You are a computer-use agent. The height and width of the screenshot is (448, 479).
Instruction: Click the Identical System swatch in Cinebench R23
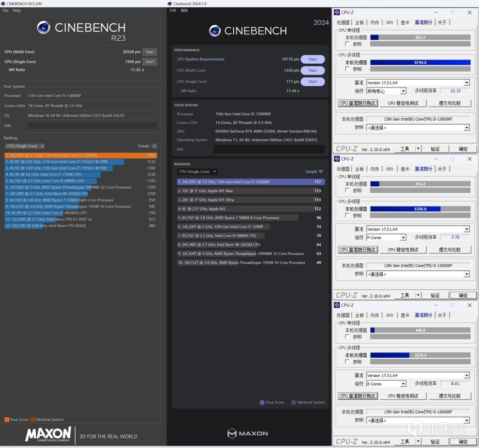click(33, 420)
